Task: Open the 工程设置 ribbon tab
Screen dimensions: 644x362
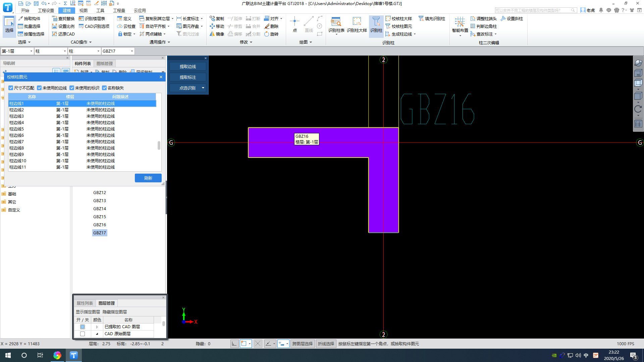Action: coord(46,10)
